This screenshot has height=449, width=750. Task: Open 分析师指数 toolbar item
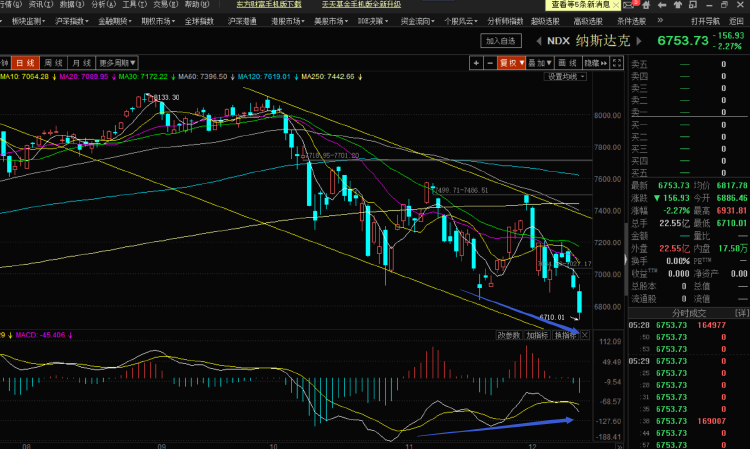[505, 21]
